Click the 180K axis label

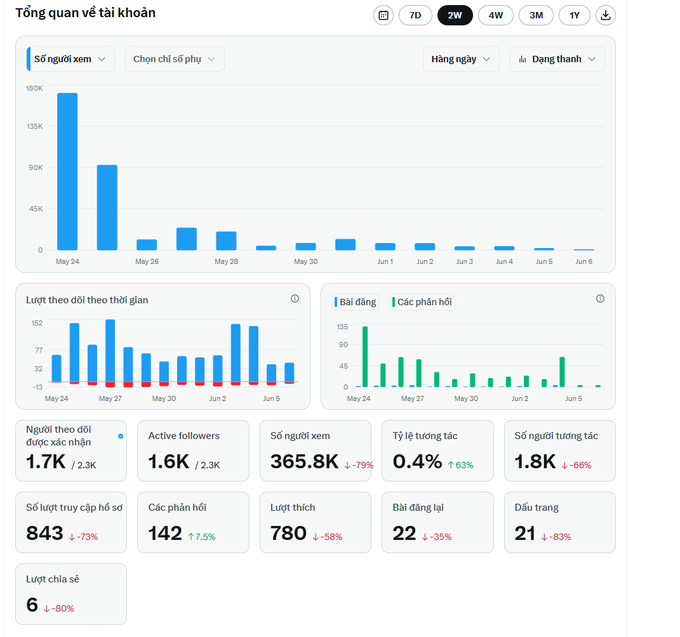point(35,88)
